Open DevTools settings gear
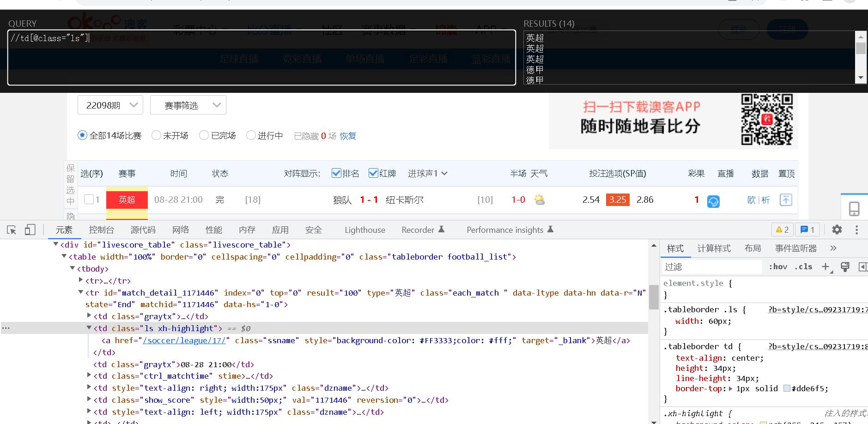The image size is (868, 424). (x=837, y=230)
